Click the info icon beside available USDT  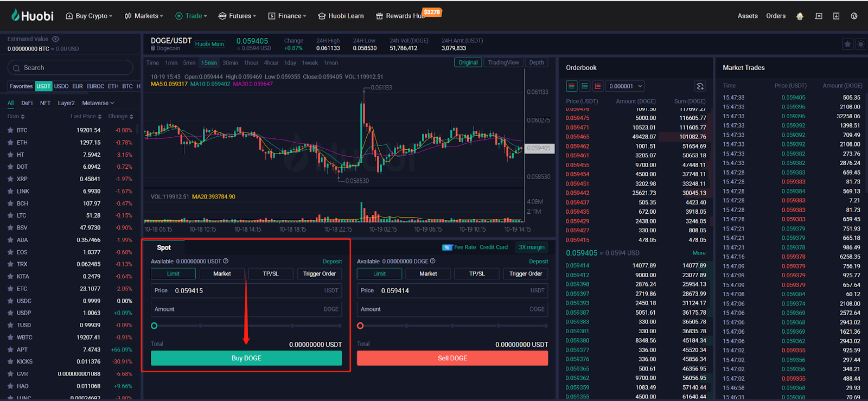click(x=226, y=261)
